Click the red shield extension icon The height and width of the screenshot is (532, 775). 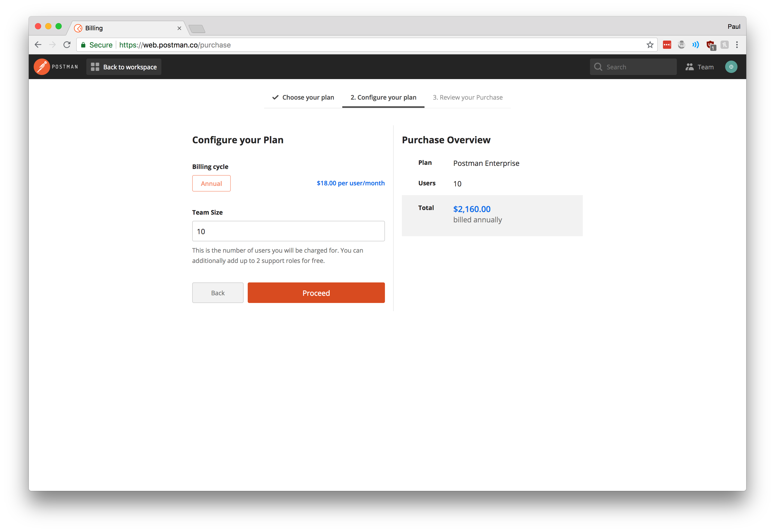(x=710, y=45)
